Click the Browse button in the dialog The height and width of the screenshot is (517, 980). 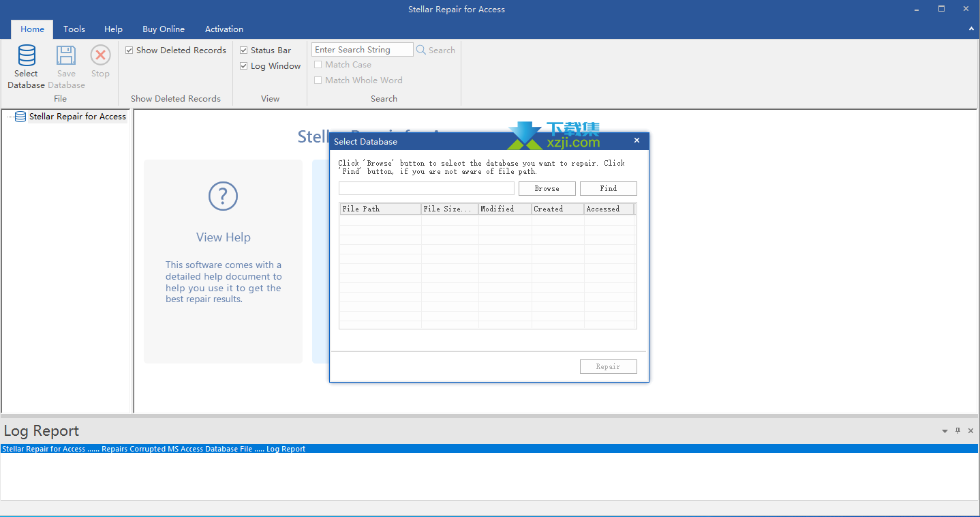(547, 188)
